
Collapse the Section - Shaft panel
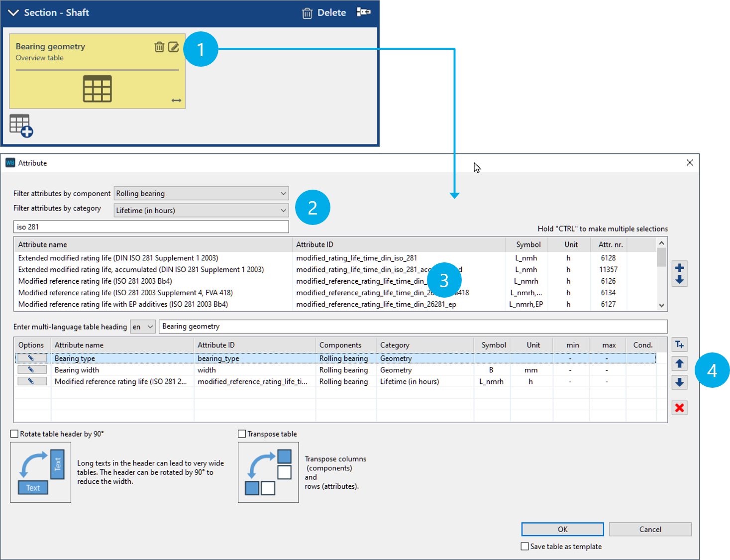[13, 13]
